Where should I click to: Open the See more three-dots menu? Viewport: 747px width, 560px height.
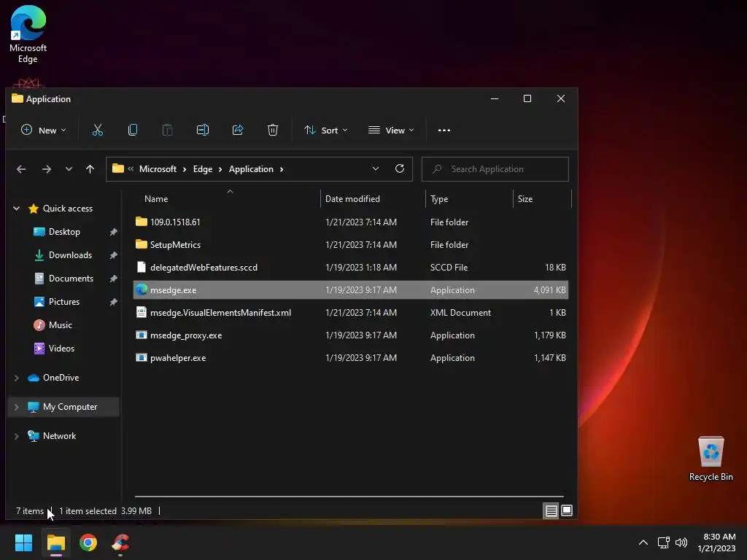(x=444, y=130)
